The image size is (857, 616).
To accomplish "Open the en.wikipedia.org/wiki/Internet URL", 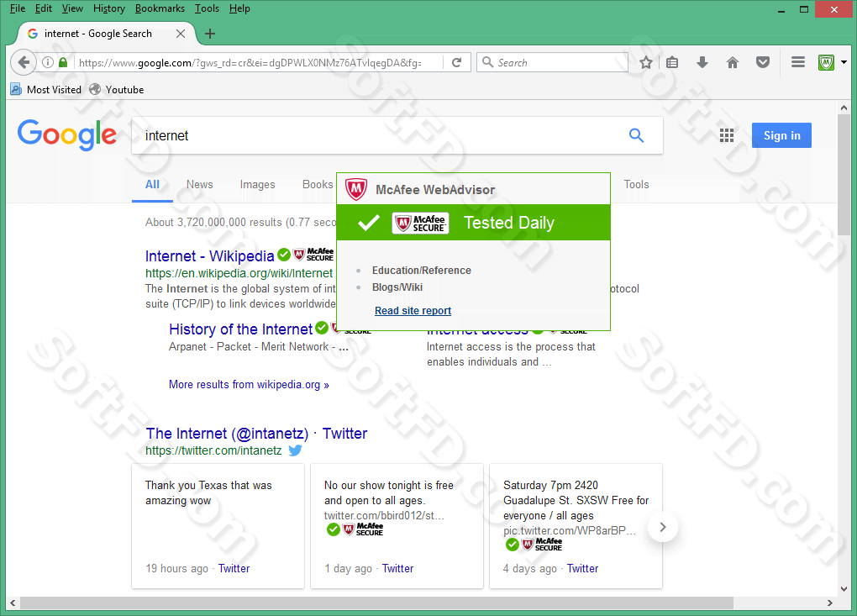I will (x=239, y=273).
